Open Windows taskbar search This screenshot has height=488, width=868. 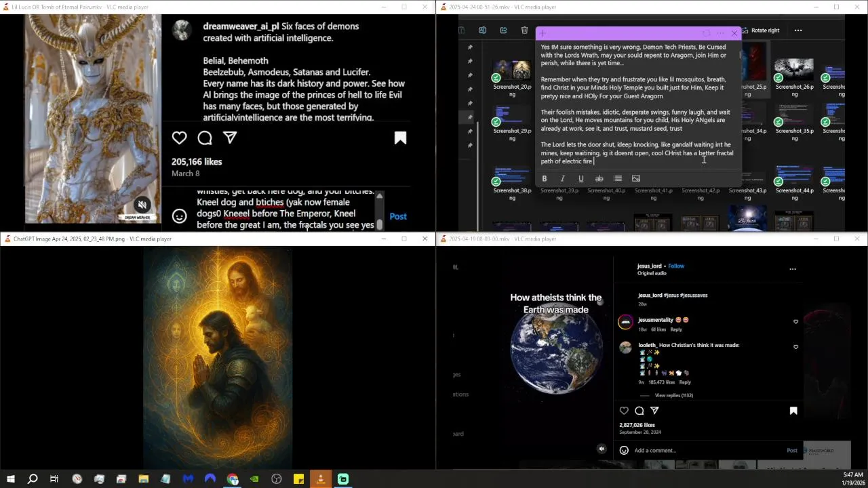(32, 479)
